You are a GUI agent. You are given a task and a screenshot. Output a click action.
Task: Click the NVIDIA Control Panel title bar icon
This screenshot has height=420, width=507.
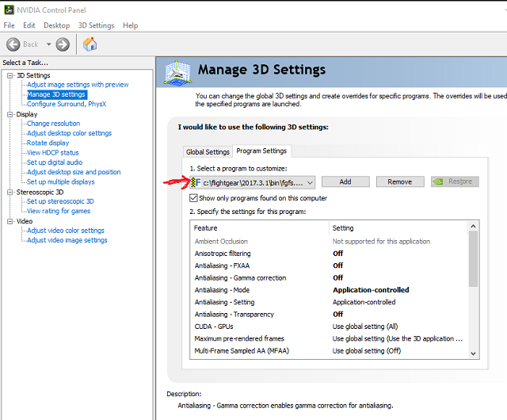click(9, 10)
